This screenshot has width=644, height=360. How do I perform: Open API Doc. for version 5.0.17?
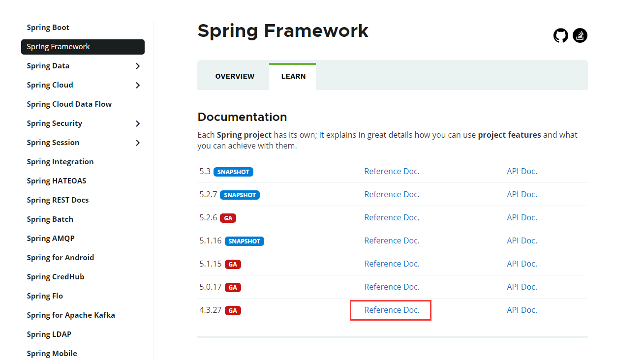[522, 287]
